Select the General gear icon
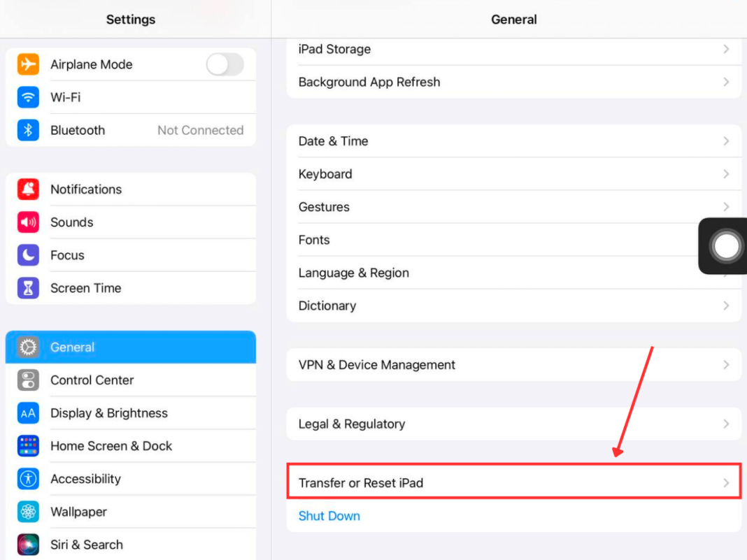The height and width of the screenshot is (560, 747). [28, 347]
